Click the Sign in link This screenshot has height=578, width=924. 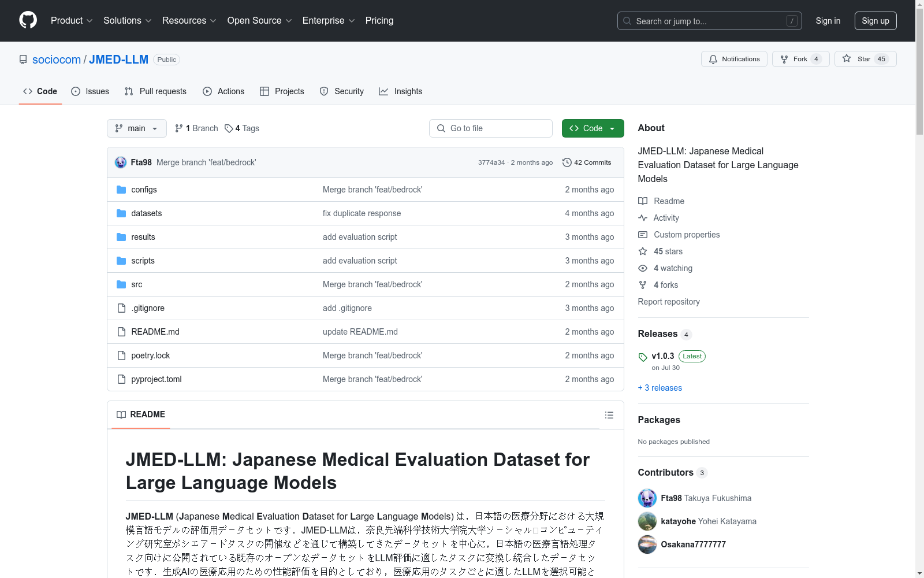point(828,21)
